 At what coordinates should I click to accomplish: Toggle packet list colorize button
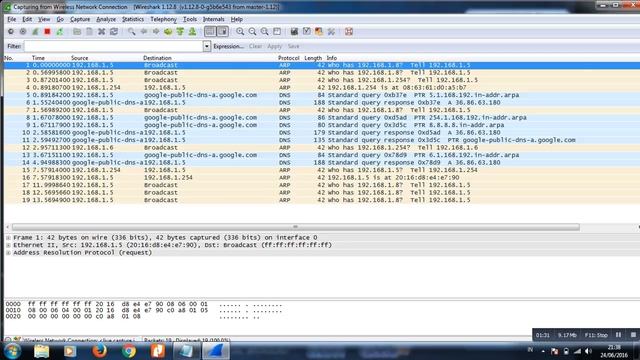point(210,31)
